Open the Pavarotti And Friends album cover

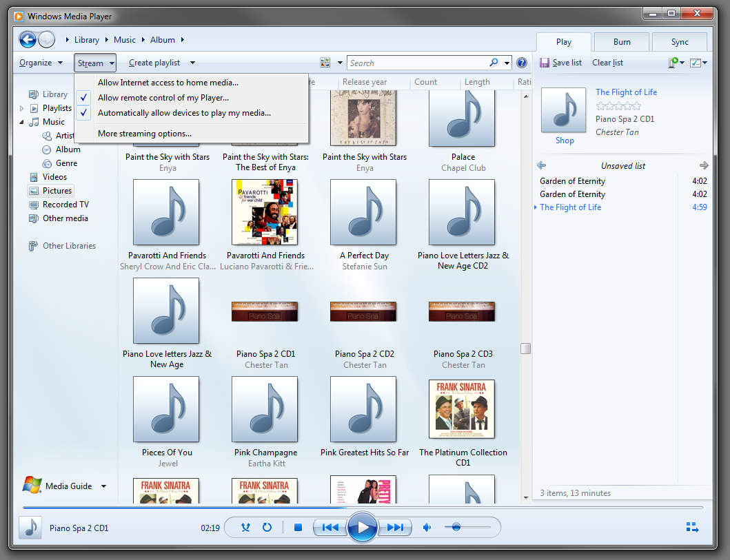tap(265, 212)
